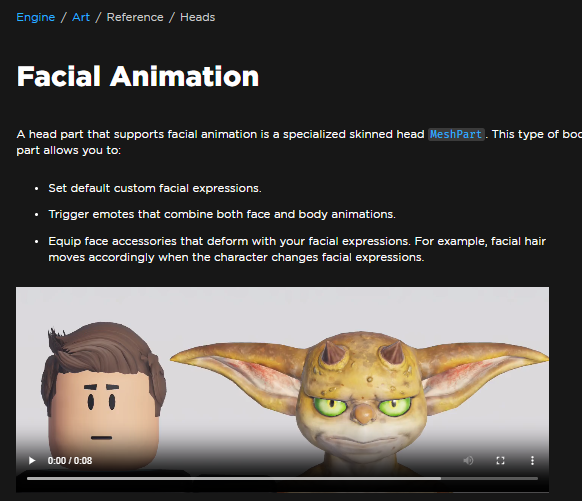Image resolution: width=582 pixels, height=501 pixels.
Task: Click the 'Trigger emotes' bullet text
Action: pos(222,214)
